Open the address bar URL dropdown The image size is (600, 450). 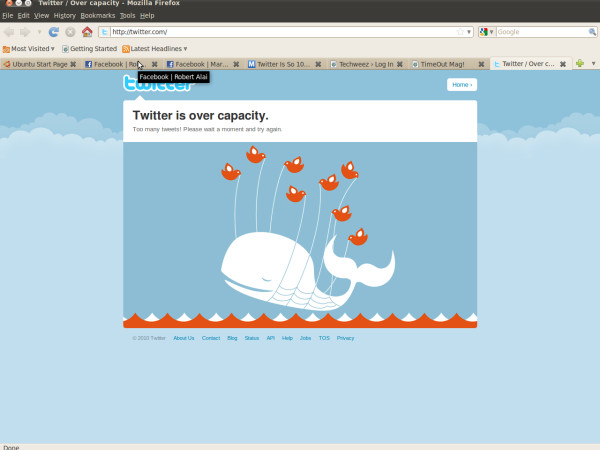[469, 32]
